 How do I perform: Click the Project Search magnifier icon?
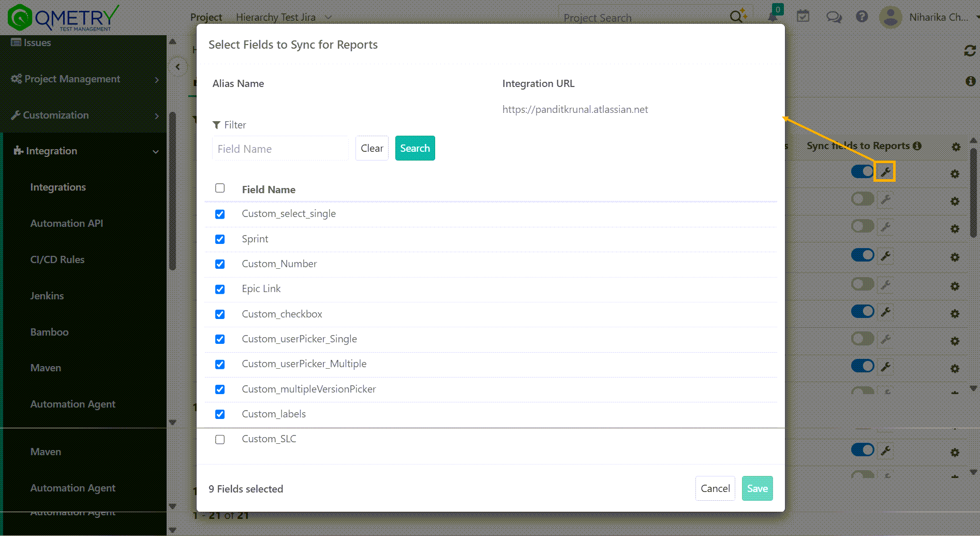(737, 16)
